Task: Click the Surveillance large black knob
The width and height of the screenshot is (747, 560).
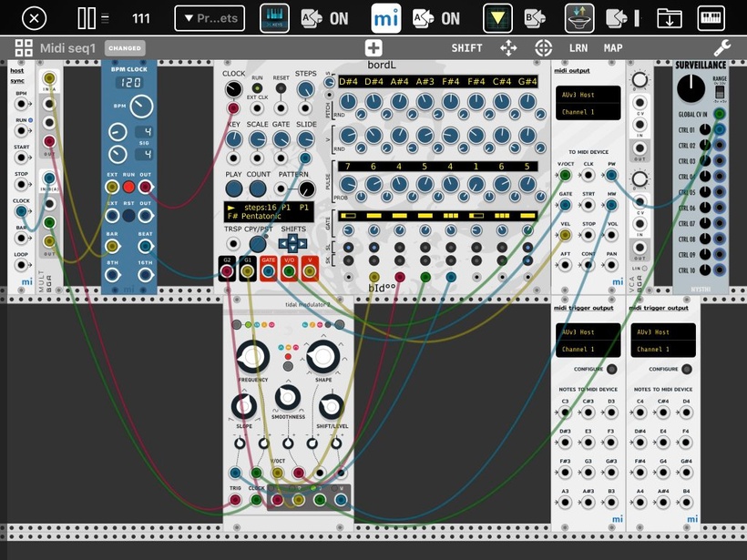Action: click(691, 89)
